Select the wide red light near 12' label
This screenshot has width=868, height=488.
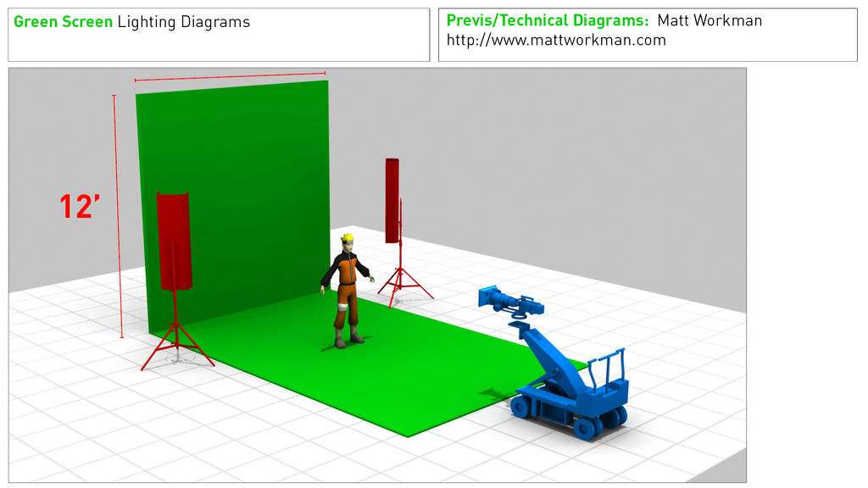(x=175, y=241)
